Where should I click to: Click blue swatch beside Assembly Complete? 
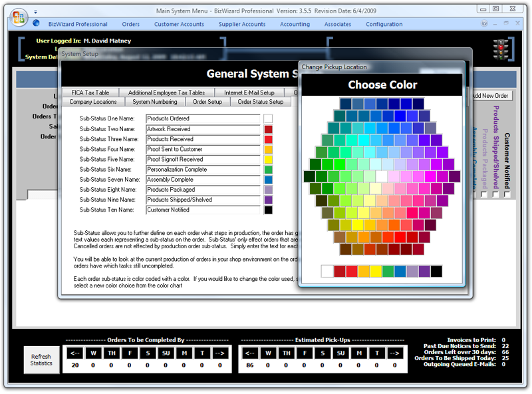268,180
